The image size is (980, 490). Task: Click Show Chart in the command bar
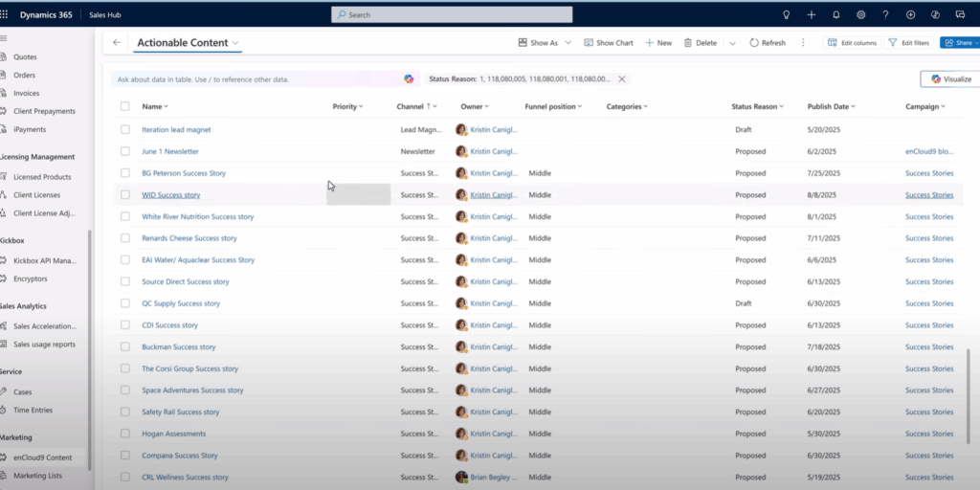click(609, 42)
